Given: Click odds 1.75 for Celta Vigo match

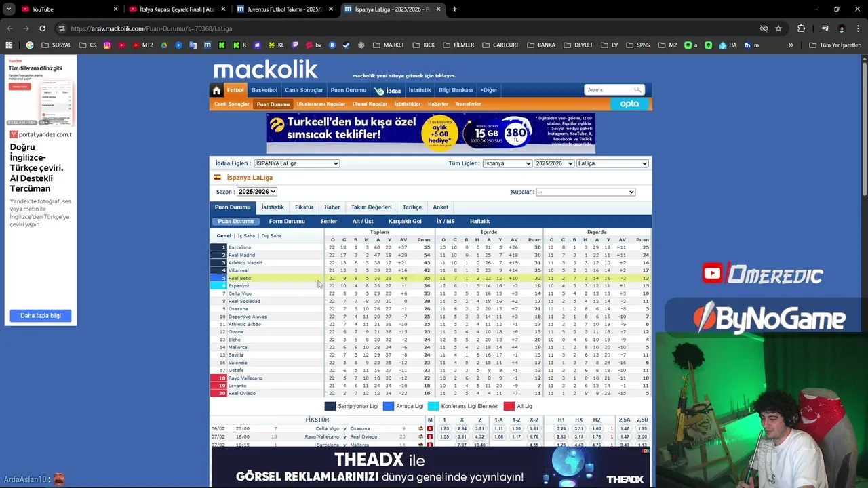Looking at the screenshot, I should pyautogui.click(x=444, y=428).
